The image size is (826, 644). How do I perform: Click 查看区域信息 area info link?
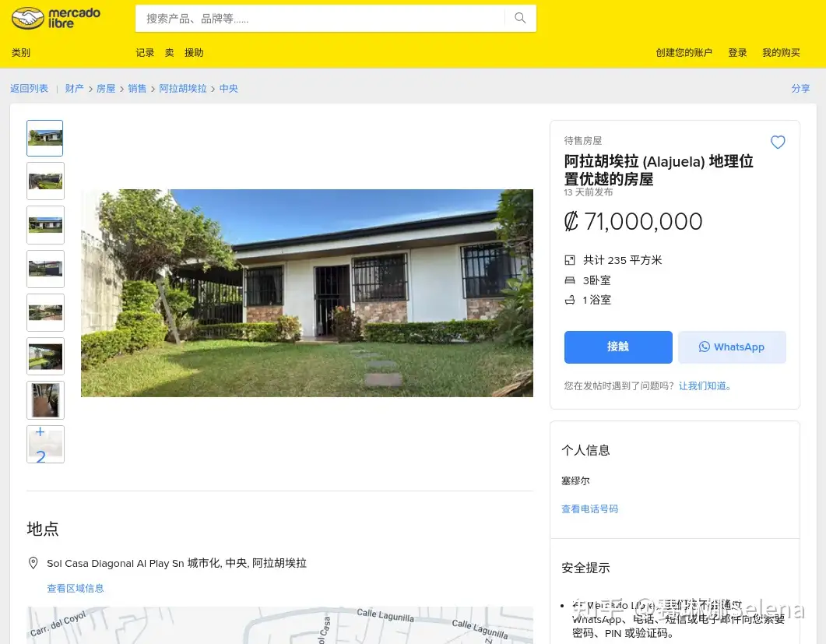pos(76,588)
